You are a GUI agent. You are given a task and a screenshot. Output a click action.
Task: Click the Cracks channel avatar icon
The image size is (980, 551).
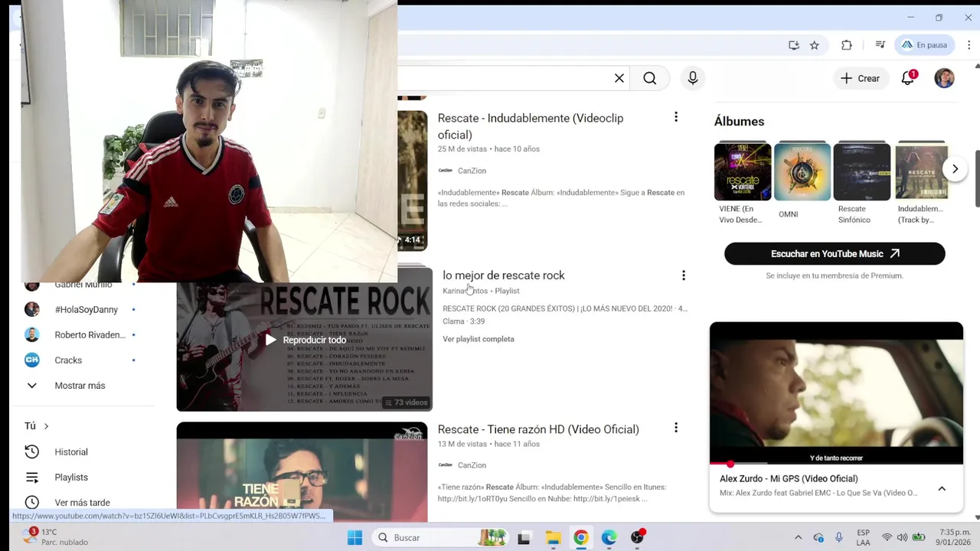point(32,360)
